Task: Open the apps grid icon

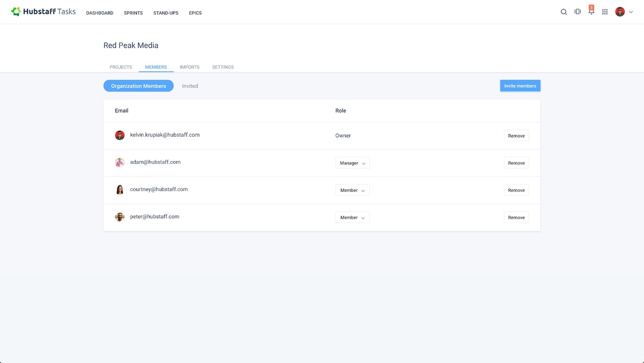Action: 605,12
